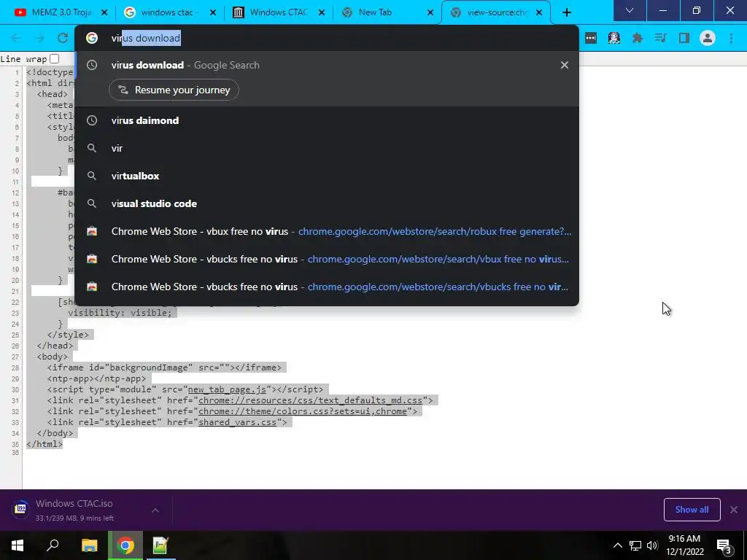This screenshot has height=560, width=747.
Task: Open the pixel character extension icon
Action: click(614, 38)
